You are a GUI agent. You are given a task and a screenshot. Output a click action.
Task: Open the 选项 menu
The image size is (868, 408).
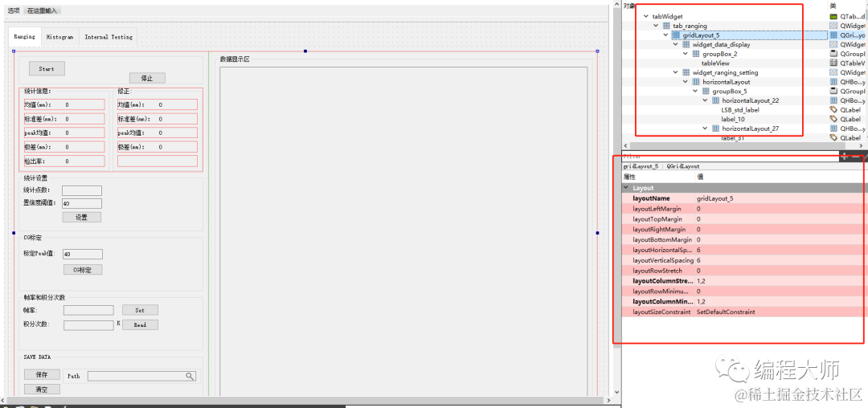pyautogui.click(x=14, y=10)
